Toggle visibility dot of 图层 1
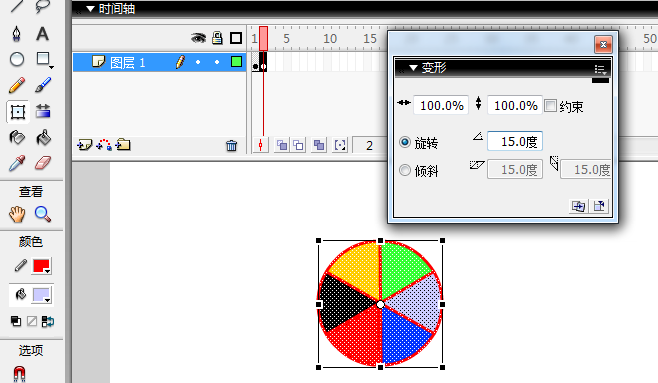 pos(198,63)
